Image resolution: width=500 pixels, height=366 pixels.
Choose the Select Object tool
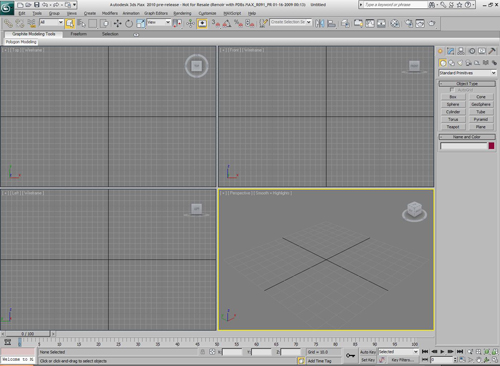tap(70, 23)
